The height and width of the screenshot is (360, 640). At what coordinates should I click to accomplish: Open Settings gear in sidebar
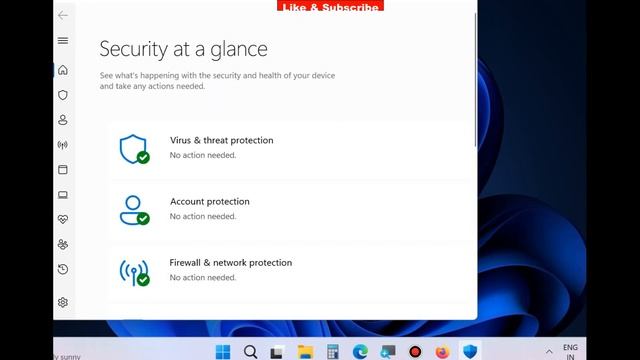63,302
